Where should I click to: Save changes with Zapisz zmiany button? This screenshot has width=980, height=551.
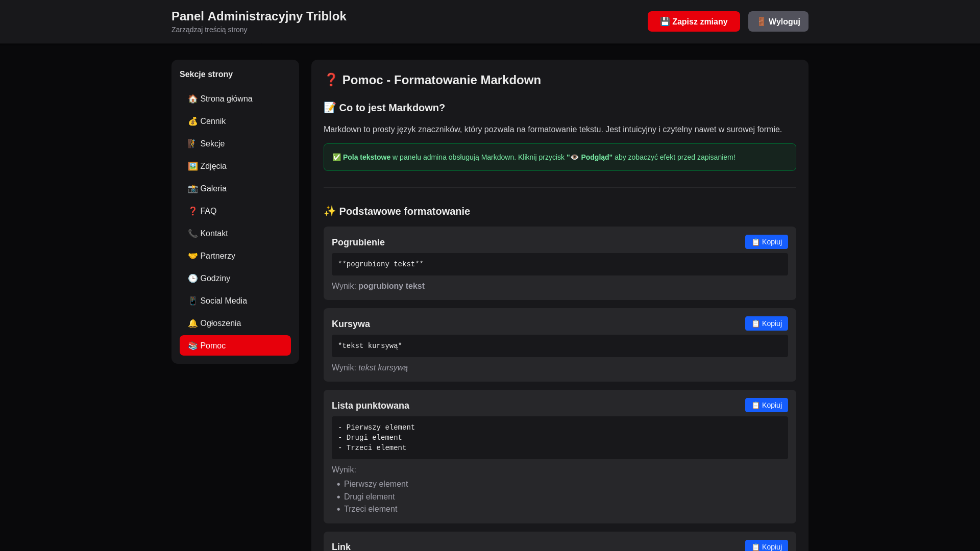pos(693,21)
